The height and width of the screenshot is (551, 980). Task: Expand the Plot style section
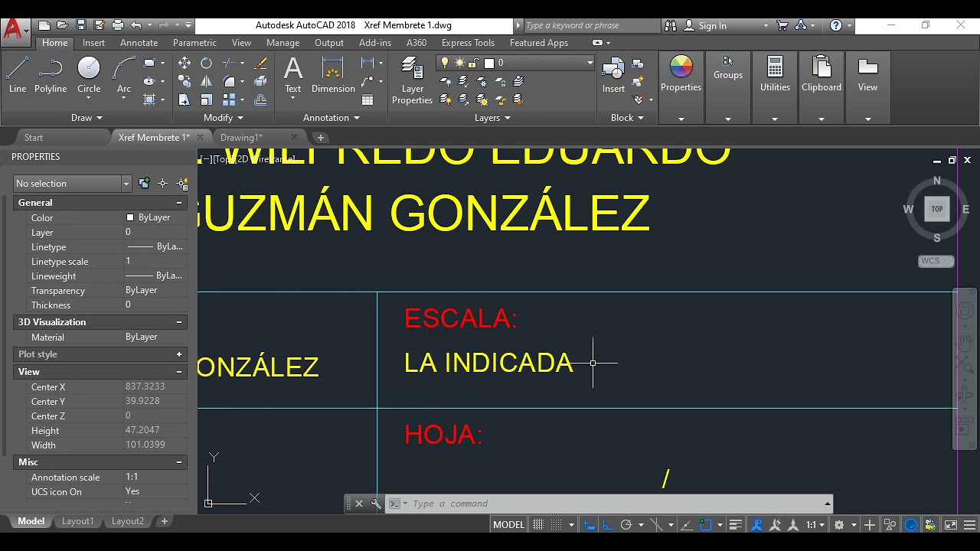(179, 354)
